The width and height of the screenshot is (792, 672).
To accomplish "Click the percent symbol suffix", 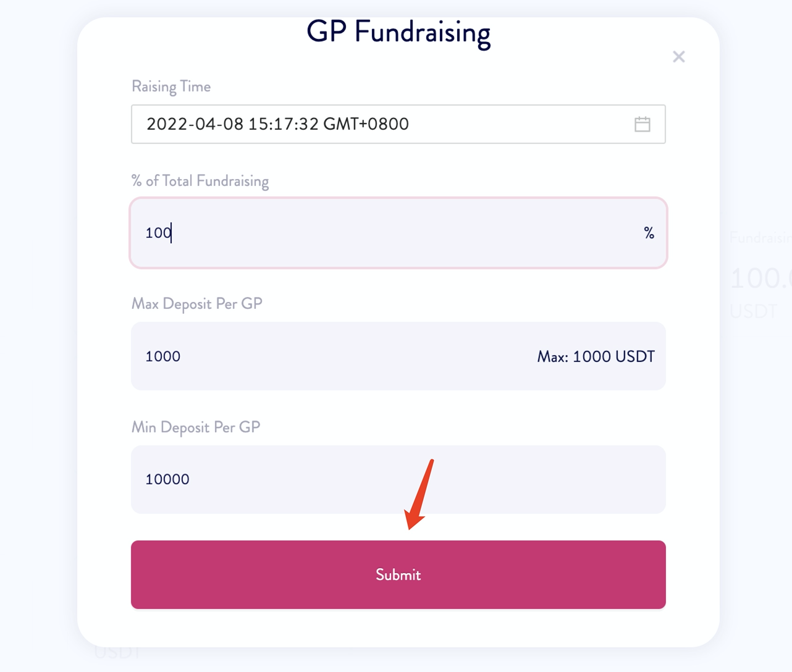I will point(649,233).
